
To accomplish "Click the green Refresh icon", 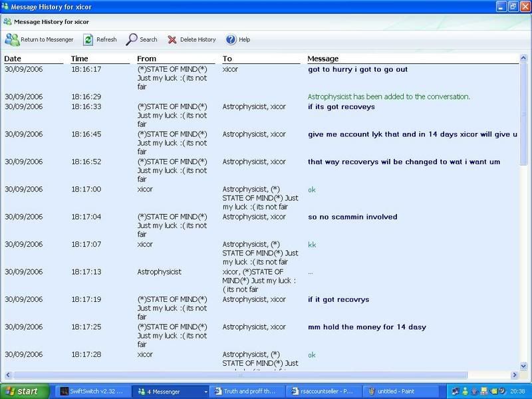I will [88, 39].
